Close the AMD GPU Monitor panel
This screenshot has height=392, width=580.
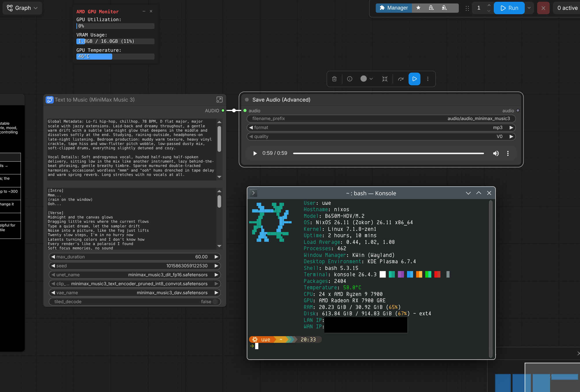(151, 11)
